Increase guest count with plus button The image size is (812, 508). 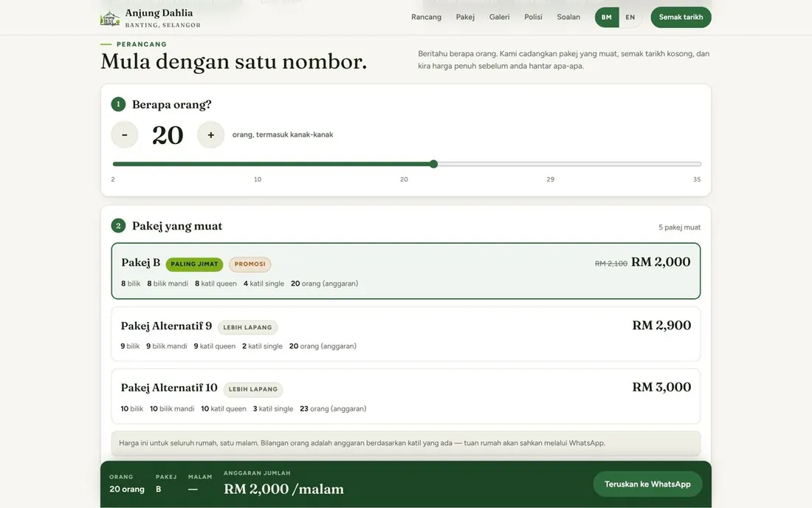211,134
